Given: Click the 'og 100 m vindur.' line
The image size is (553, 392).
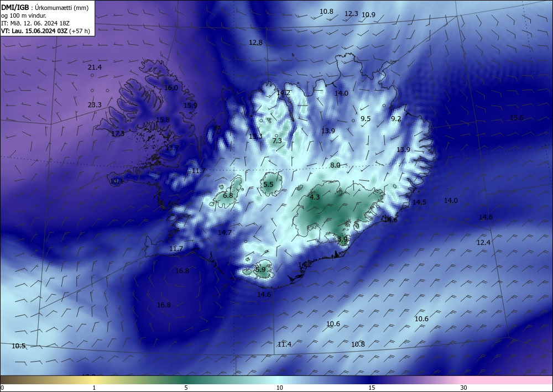Looking at the screenshot, I should [24, 15].
